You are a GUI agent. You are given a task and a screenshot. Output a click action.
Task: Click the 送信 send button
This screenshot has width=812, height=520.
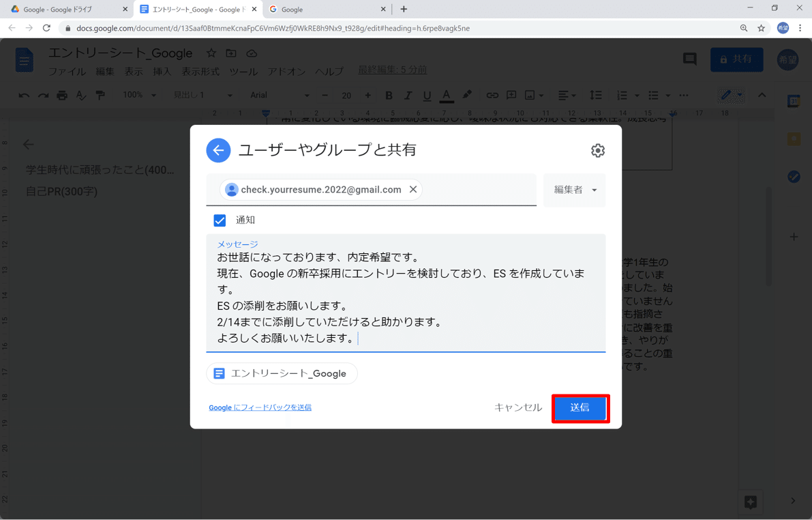coord(580,407)
